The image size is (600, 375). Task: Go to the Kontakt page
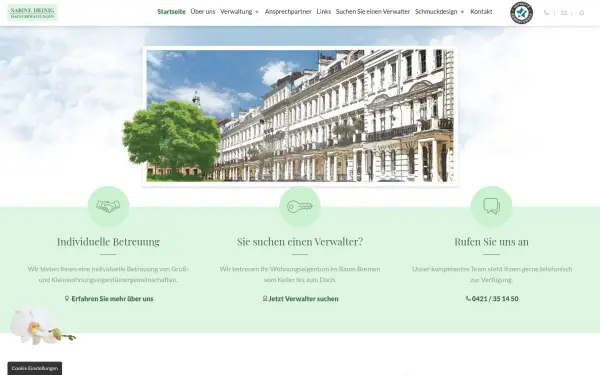(x=481, y=11)
